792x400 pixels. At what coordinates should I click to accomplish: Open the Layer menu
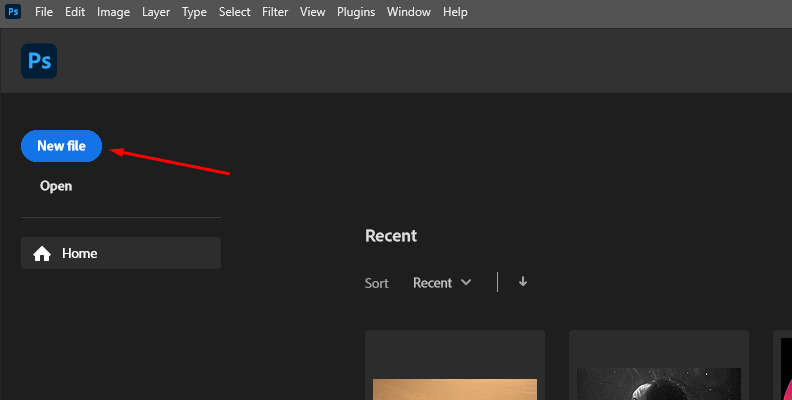coord(156,12)
